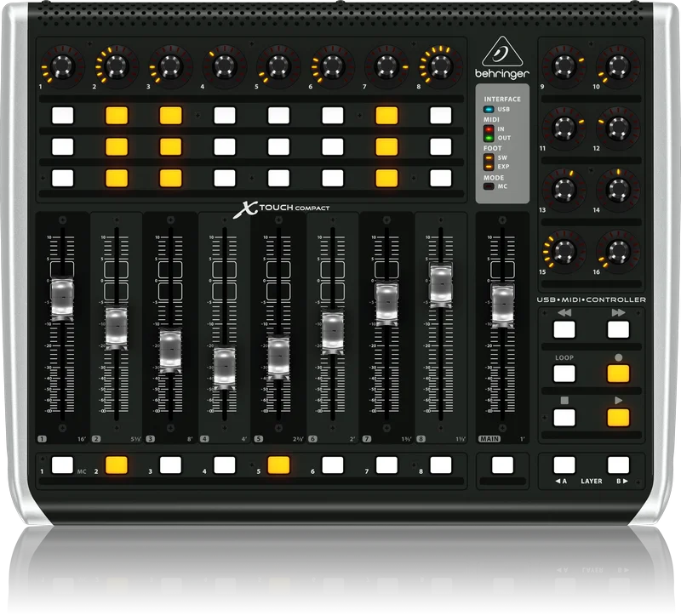Screen dimensions: 681x616
Task: Click the channel 8 fader cap
Action: pos(440,284)
